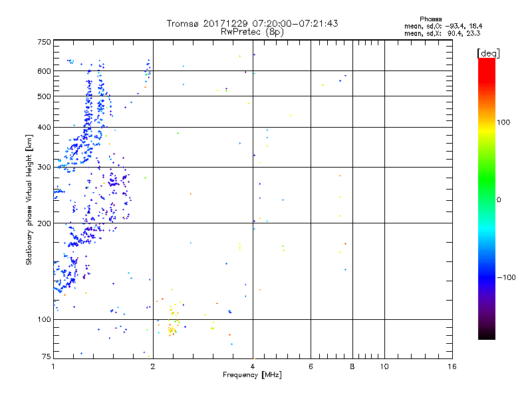Select the 'mean, sd,X: 90.4, 23.3' line
Image resolution: width=532 pixels, height=399 pixels.
click(442, 33)
